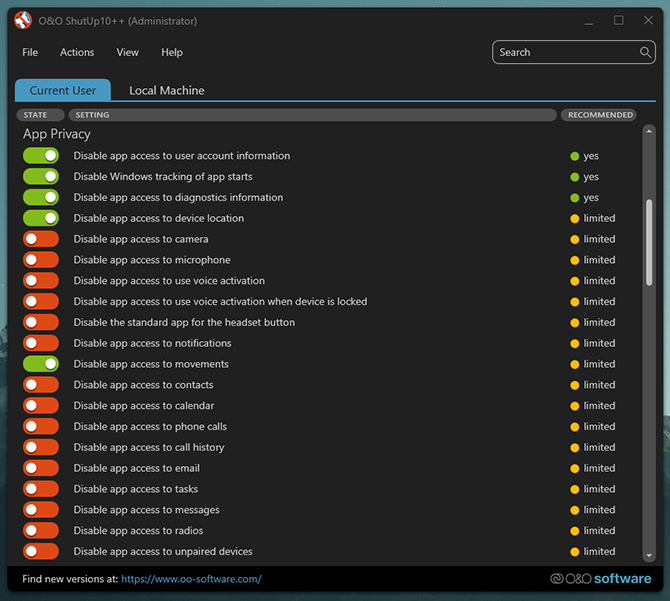This screenshot has width=670, height=601.
Task: Maximize the O&O ShutUp10++ window
Action: pyautogui.click(x=618, y=20)
